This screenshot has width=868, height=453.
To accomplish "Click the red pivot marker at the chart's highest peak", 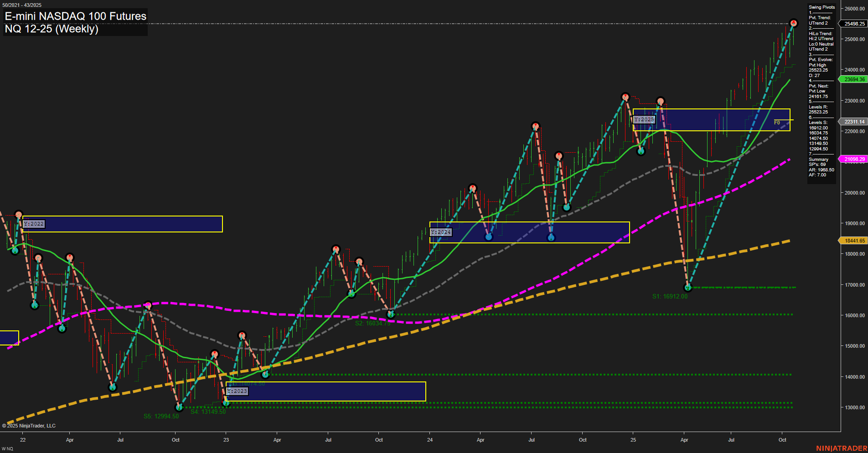I will click(x=794, y=21).
